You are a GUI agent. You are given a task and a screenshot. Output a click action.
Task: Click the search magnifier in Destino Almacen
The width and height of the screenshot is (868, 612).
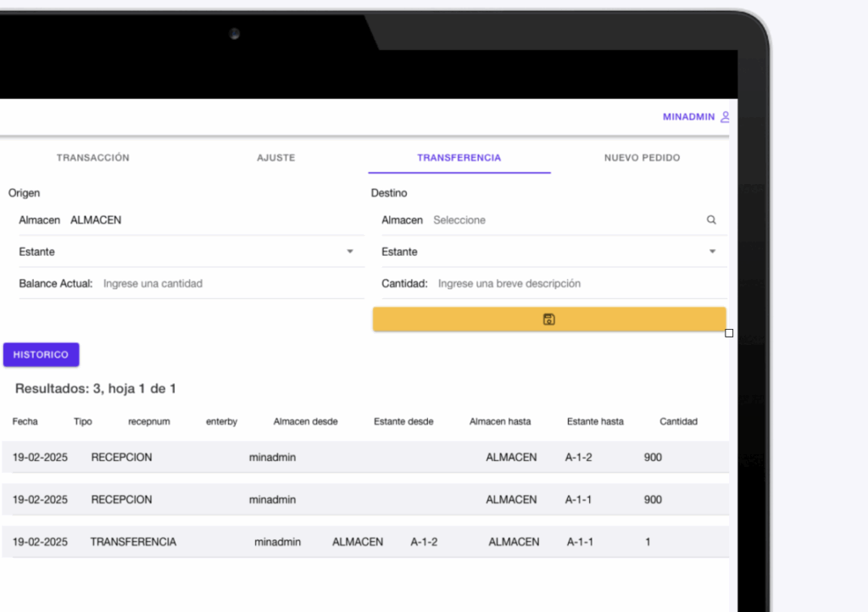tap(711, 220)
